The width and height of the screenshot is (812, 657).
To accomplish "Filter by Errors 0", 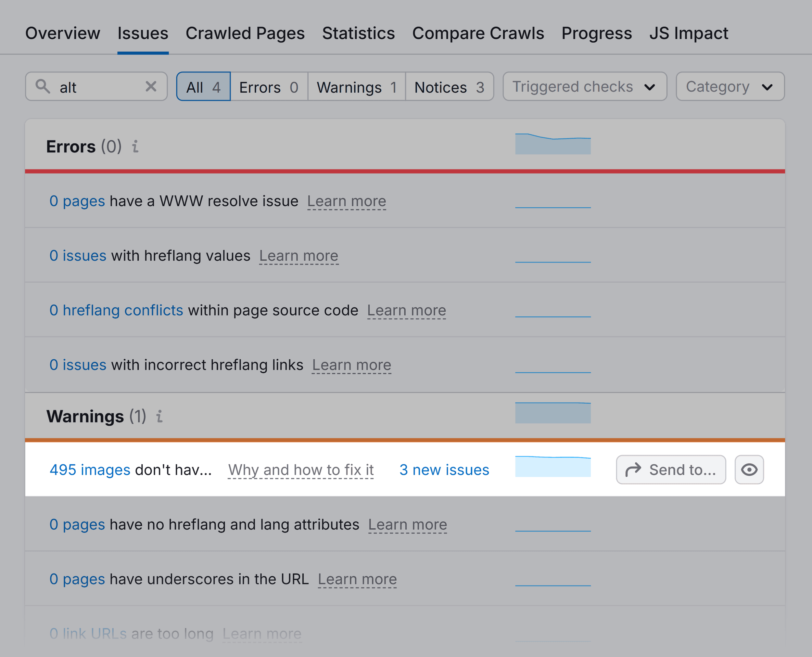I will point(269,87).
